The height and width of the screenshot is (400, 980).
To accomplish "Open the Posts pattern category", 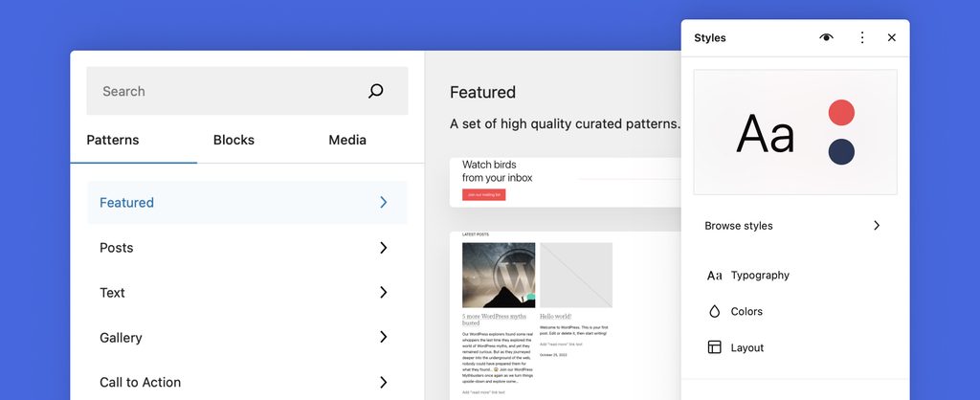I will pos(247,248).
